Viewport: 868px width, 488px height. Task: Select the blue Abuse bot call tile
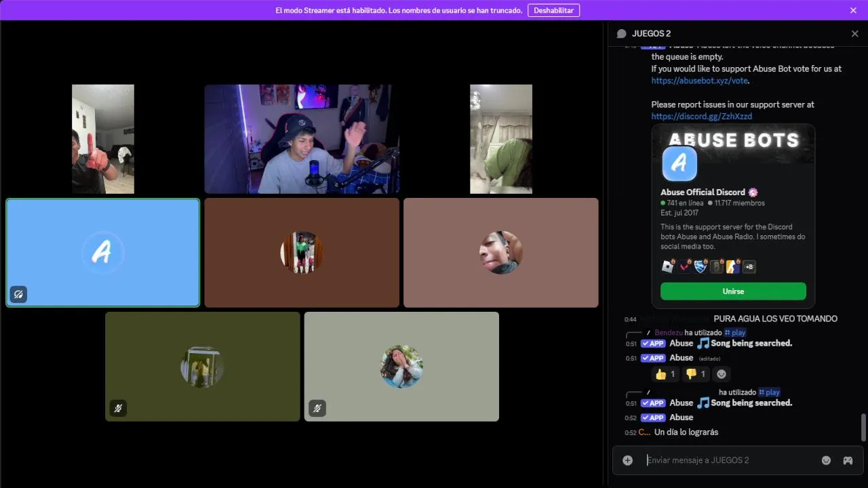point(103,253)
